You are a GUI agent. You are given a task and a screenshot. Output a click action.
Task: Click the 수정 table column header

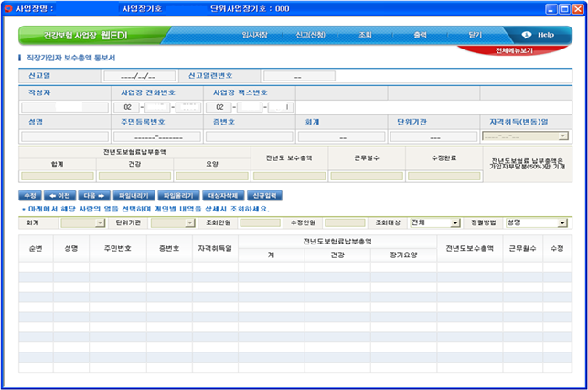557,248
